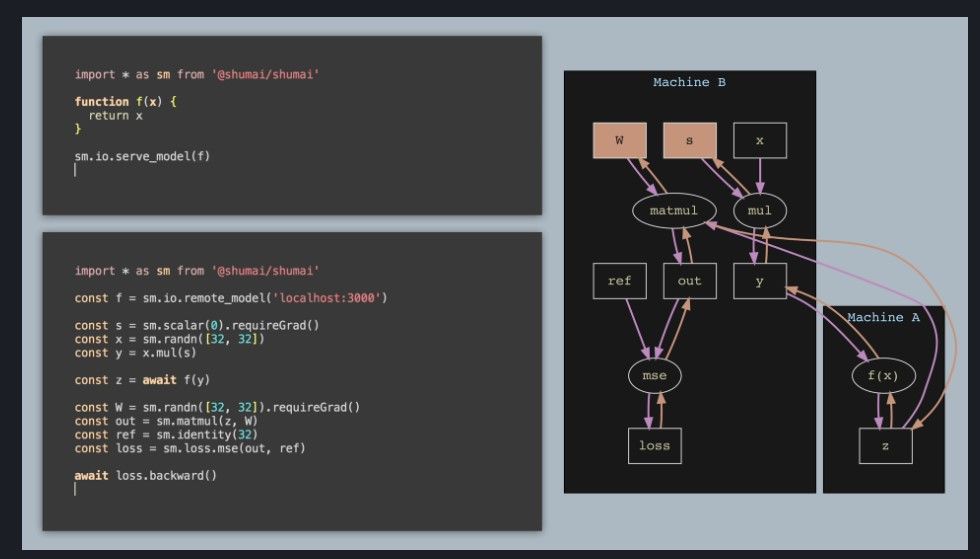Select the z node box in Machine A
The image size is (980, 559).
tap(885, 445)
